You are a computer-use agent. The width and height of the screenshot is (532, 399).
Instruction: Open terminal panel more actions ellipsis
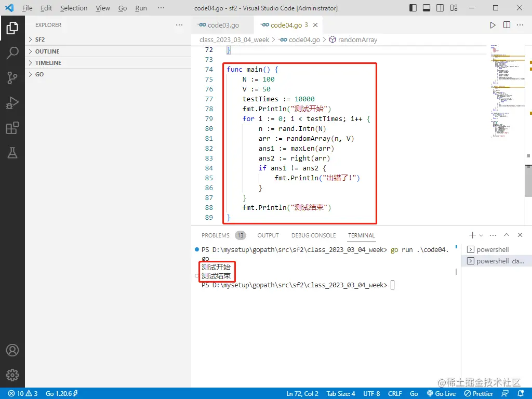point(493,235)
